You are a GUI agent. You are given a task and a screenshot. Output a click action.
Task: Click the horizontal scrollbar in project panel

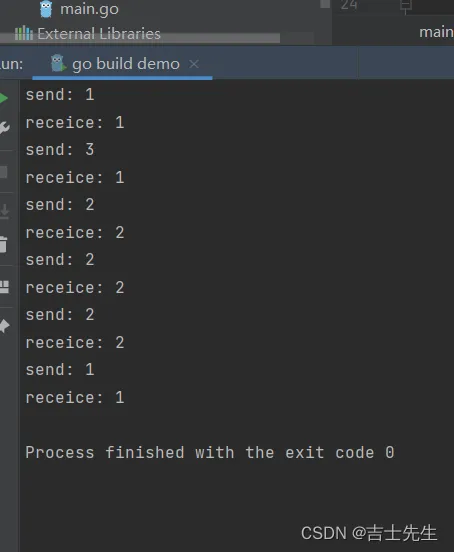140,38
